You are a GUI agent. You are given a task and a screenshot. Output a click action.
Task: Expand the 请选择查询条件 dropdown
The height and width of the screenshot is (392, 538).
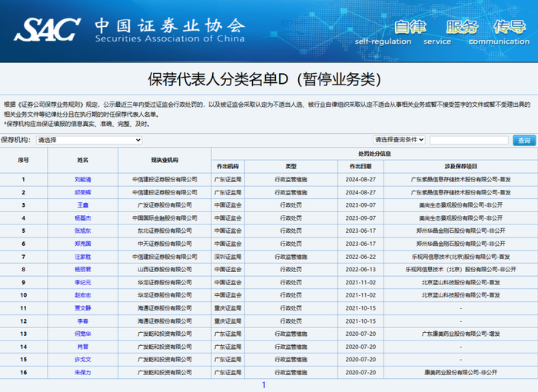pyautogui.click(x=398, y=140)
